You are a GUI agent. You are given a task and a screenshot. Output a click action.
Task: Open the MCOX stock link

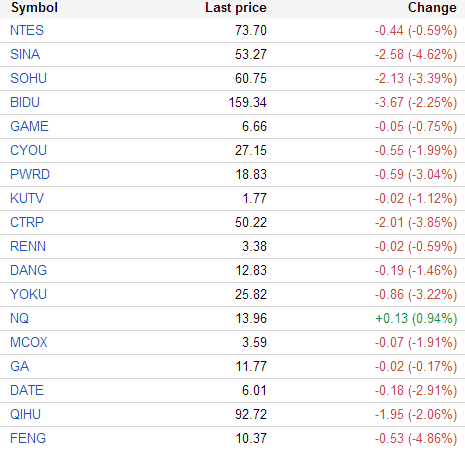click(x=29, y=342)
